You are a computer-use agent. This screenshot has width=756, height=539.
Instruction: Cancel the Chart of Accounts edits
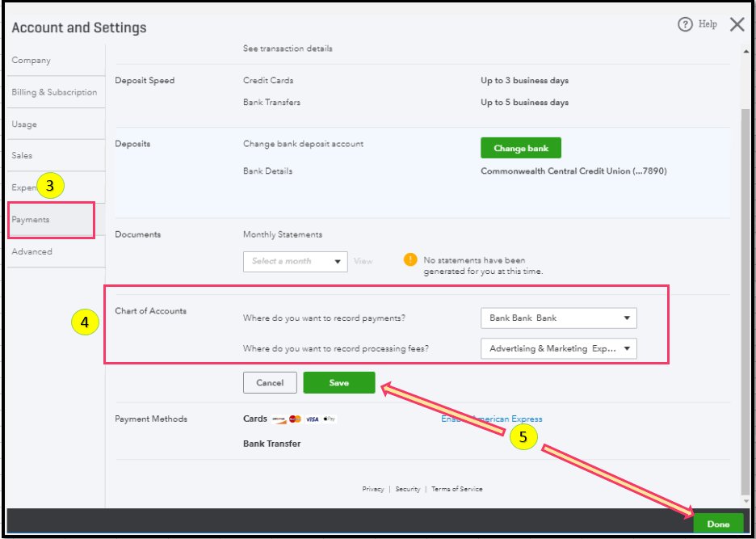(270, 383)
